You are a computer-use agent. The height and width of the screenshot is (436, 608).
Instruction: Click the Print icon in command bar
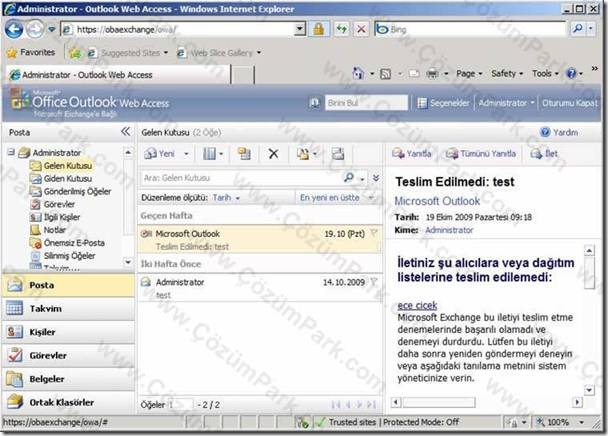point(432,74)
